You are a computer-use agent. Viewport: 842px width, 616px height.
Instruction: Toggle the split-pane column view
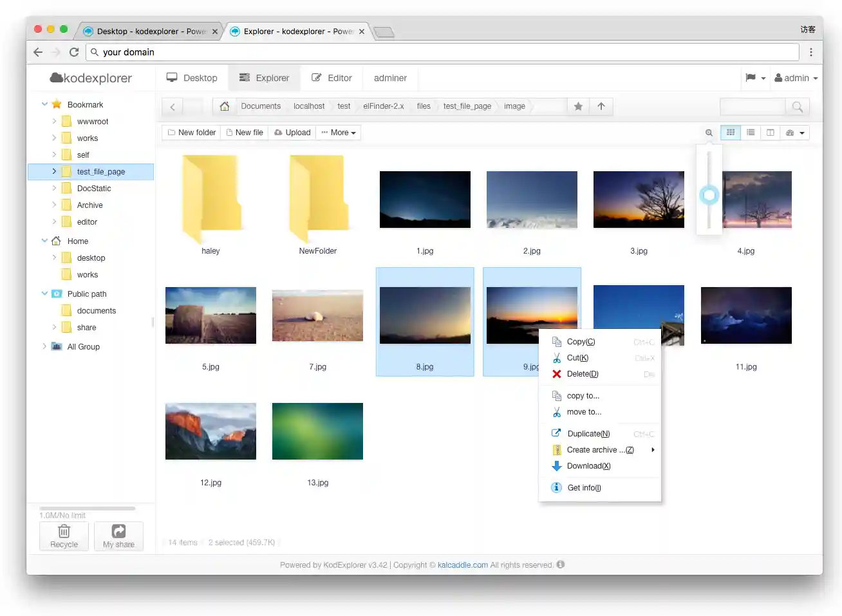point(771,133)
